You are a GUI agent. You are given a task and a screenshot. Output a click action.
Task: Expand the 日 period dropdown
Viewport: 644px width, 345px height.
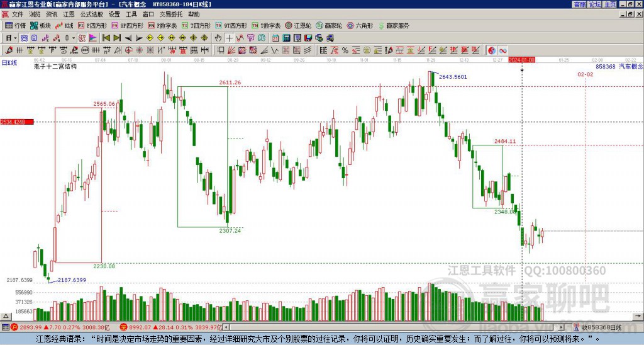[x=15, y=38]
